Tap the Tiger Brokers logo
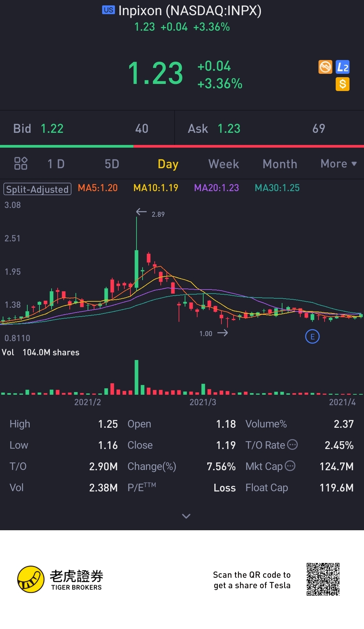 (61, 579)
